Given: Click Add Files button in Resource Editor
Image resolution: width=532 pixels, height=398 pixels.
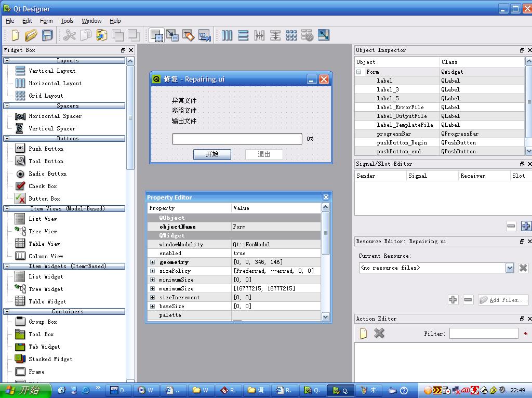Looking at the screenshot, I should (x=503, y=300).
